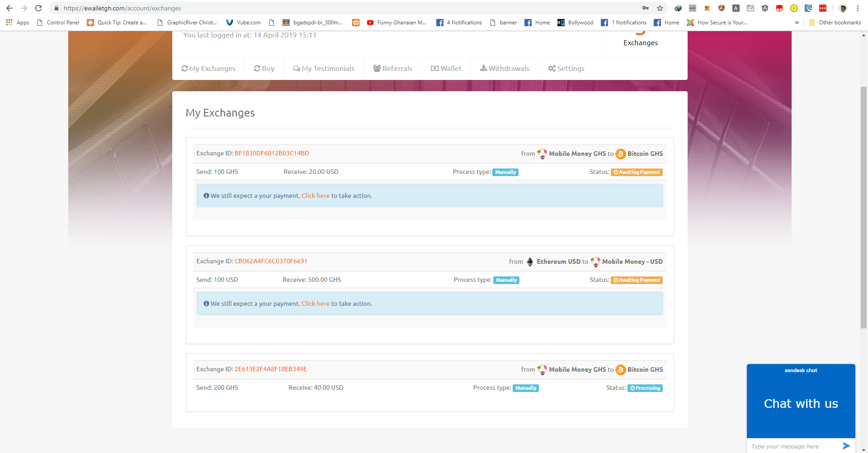This screenshot has width=868, height=453.
Task: Type in the Zendesk chat message field
Action: (x=791, y=446)
